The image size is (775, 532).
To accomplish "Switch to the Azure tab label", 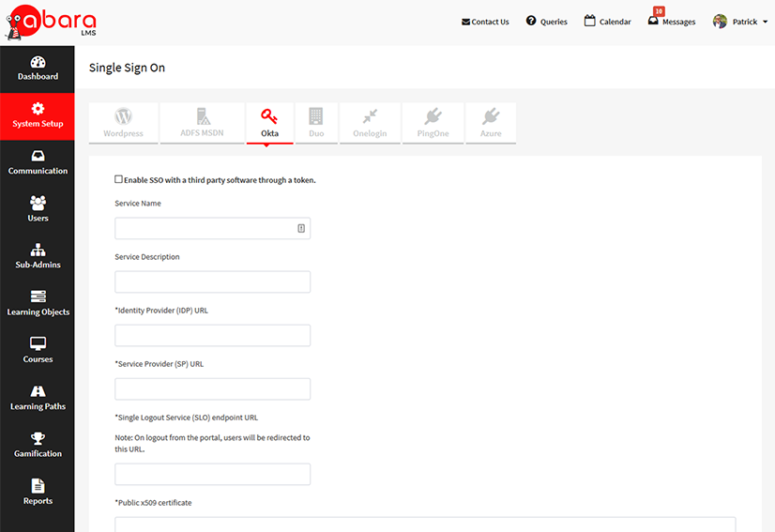I will click(491, 133).
